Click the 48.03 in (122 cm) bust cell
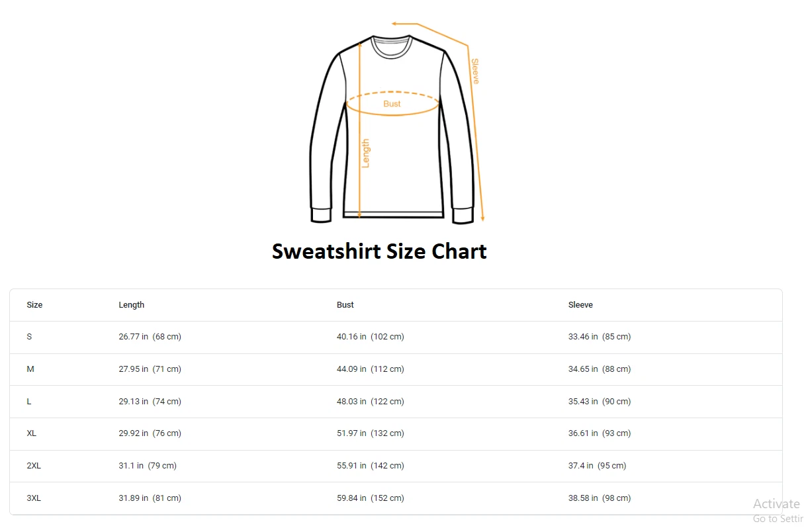804x532 pixels. (x=370, y=402)
